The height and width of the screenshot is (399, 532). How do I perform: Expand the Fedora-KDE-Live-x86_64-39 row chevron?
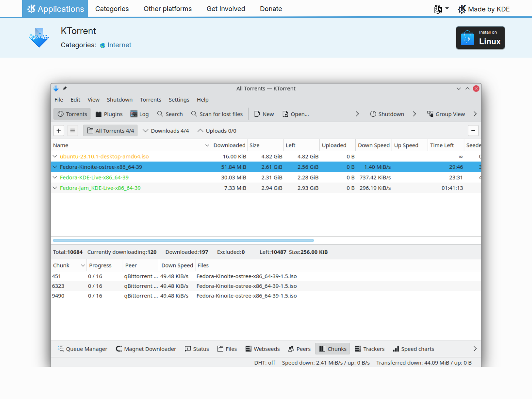coord(55,178)
